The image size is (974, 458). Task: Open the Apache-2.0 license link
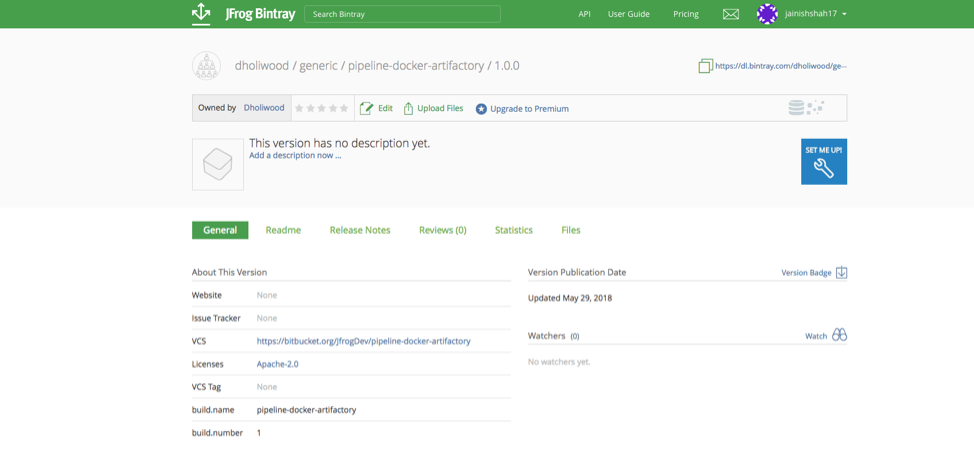pyautogui.click(x=277, y=364)
